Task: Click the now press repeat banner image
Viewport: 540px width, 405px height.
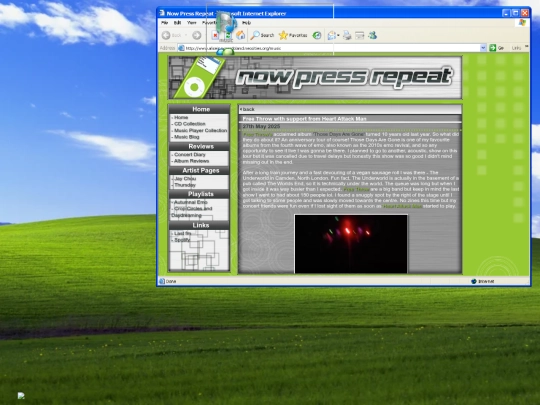Action: point(315,78)
